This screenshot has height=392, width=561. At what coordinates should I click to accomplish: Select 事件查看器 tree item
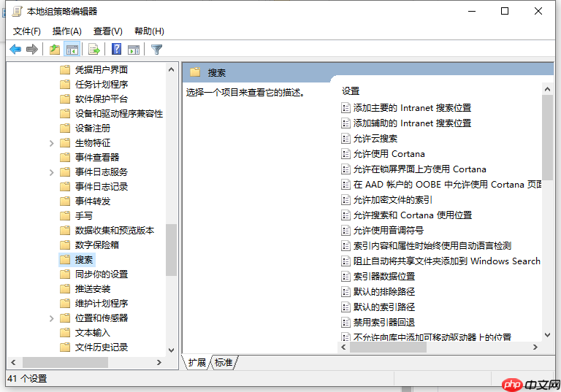pyautogui.click(x=97, y=158)
